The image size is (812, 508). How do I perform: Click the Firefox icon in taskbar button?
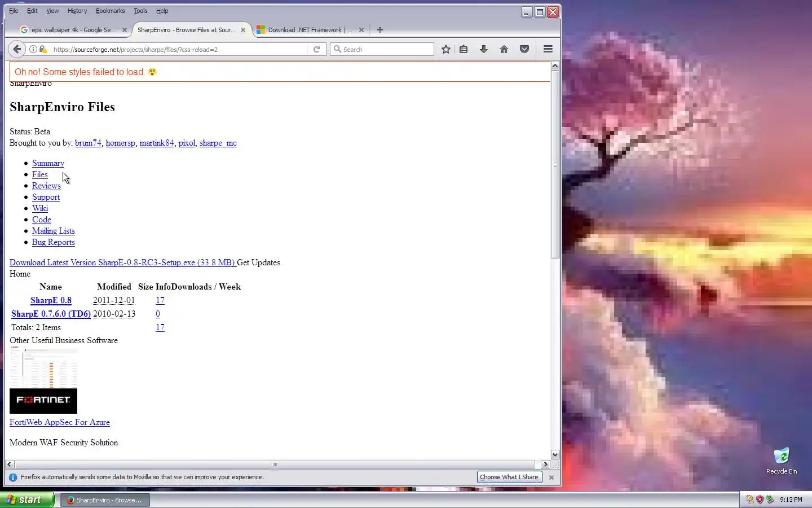coord(70,500)
